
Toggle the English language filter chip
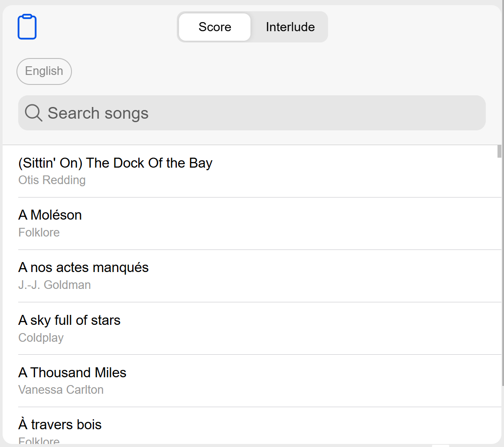[44, 71]
